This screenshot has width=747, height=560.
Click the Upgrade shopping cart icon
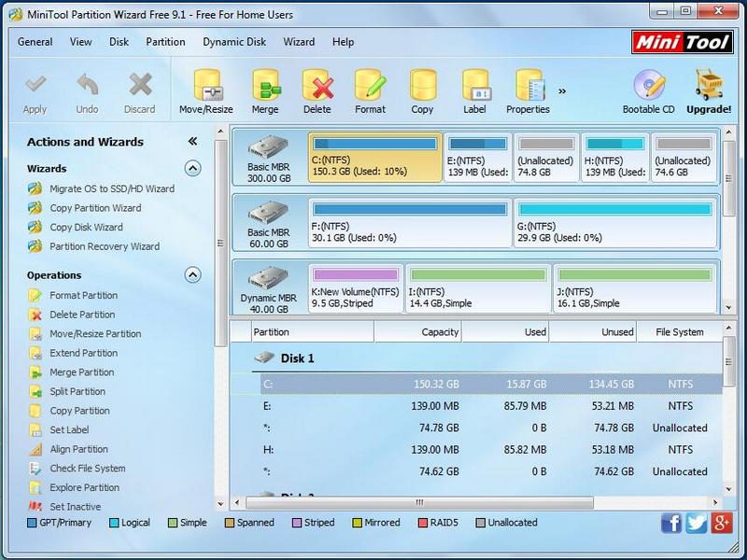pyautogui.click(x=709, y=85)
